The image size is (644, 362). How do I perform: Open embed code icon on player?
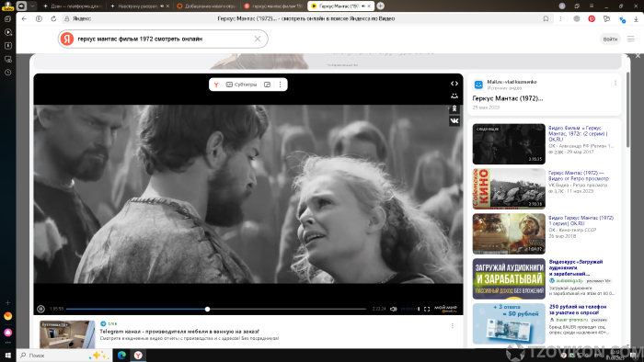[454, 84]
